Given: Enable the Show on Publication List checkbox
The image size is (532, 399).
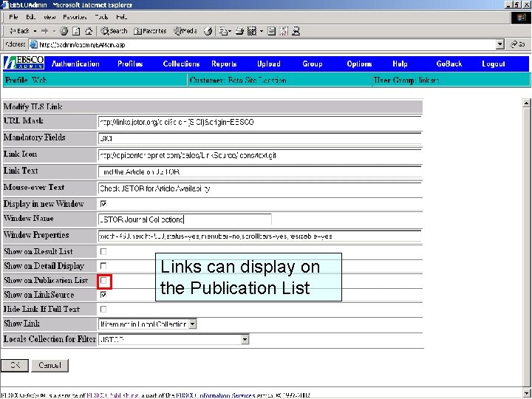Looking at the screenshot, I should click(104, 281).
